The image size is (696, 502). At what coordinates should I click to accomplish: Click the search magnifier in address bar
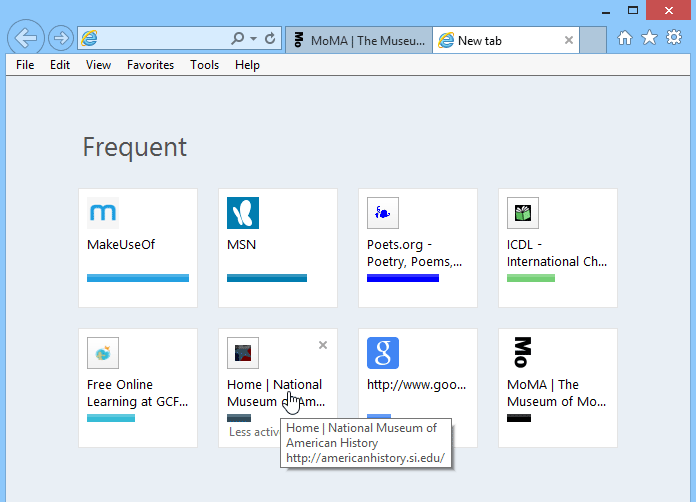coord(238,38)
